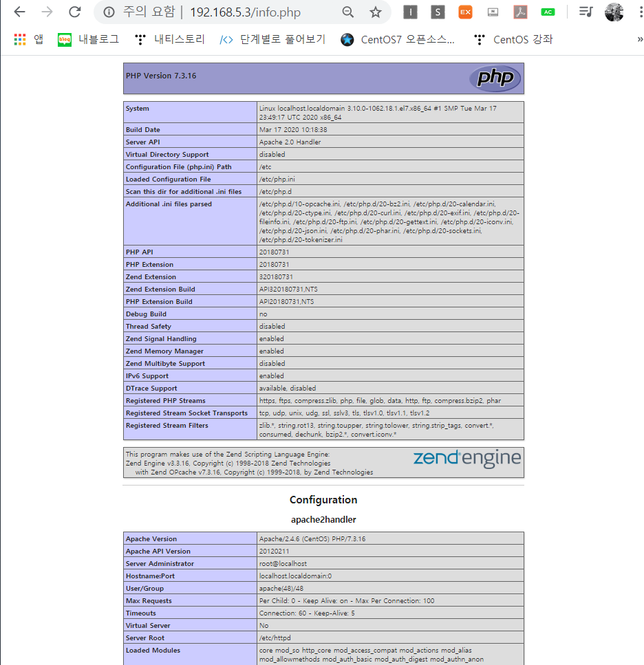Viewport: 644px width, 665px height.
Task: Open Chrome's three-dot menu
Action: pos(640,12)
